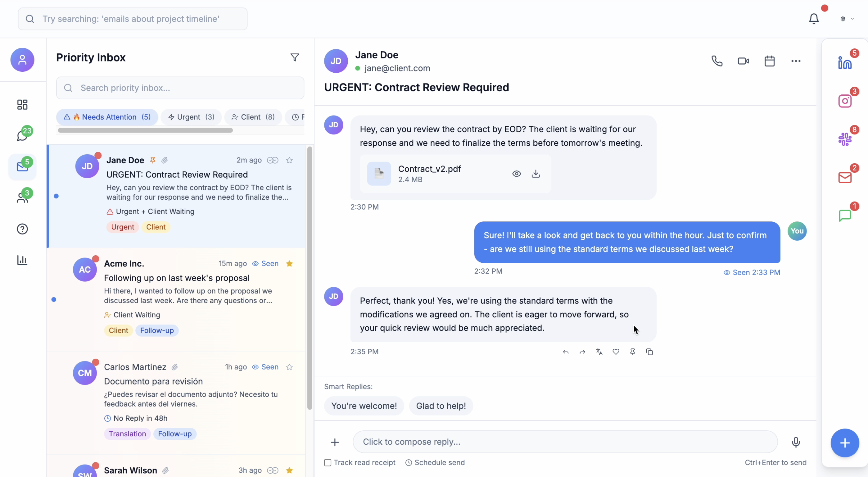Translate Jane Doe's last message
The height and width of the screenshot is (477, 868).
(599, 352)
